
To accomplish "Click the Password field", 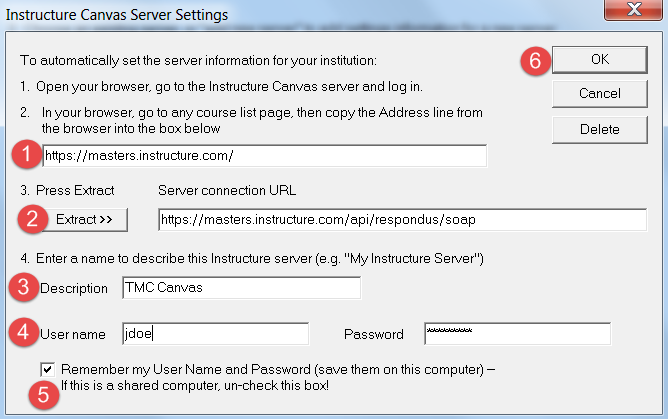I will coord(518,334).
